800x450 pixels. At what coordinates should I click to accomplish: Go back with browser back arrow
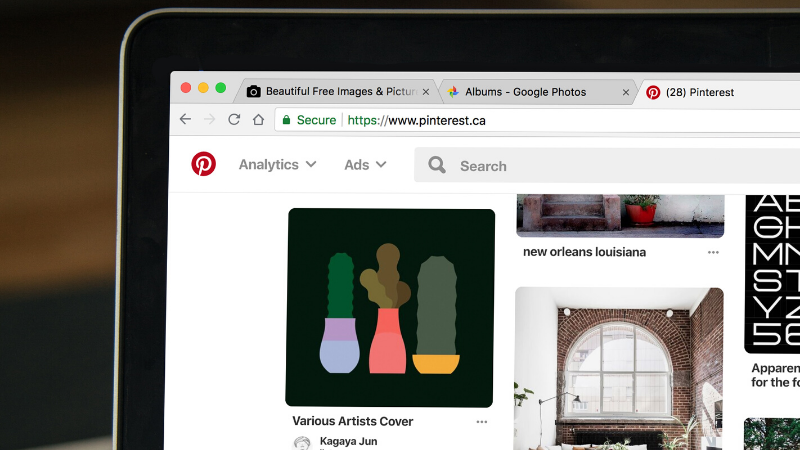coord(185,119)
